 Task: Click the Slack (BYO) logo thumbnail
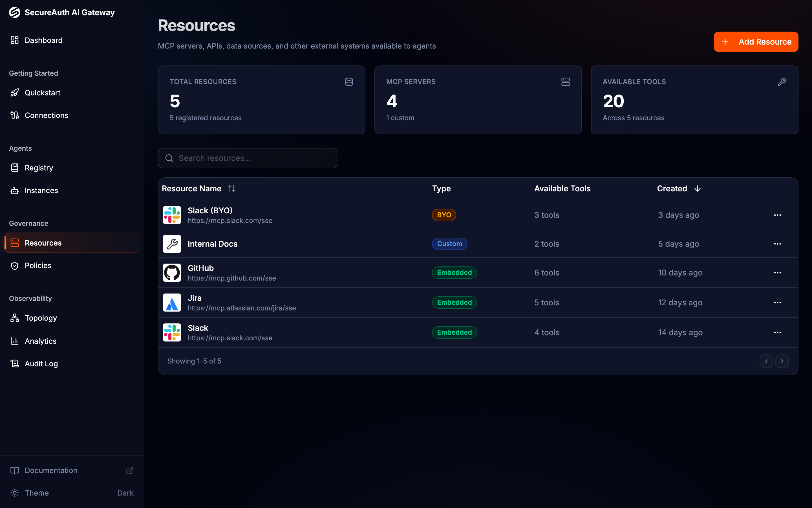172,215
